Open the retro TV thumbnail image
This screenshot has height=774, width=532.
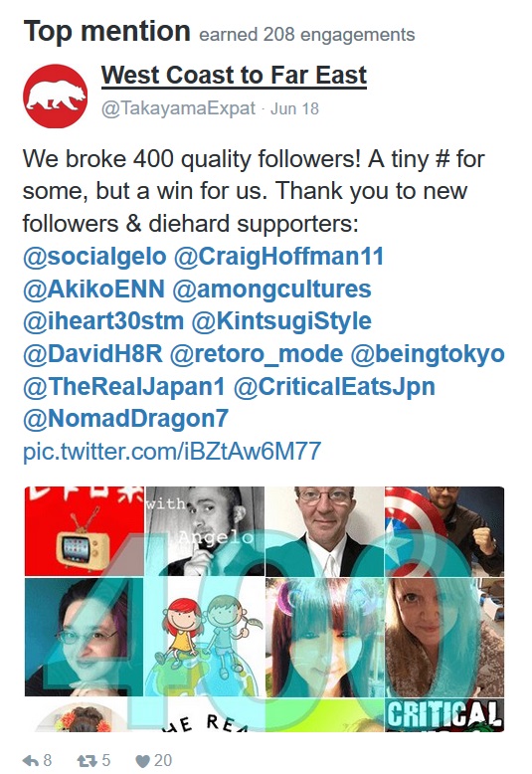84,531
